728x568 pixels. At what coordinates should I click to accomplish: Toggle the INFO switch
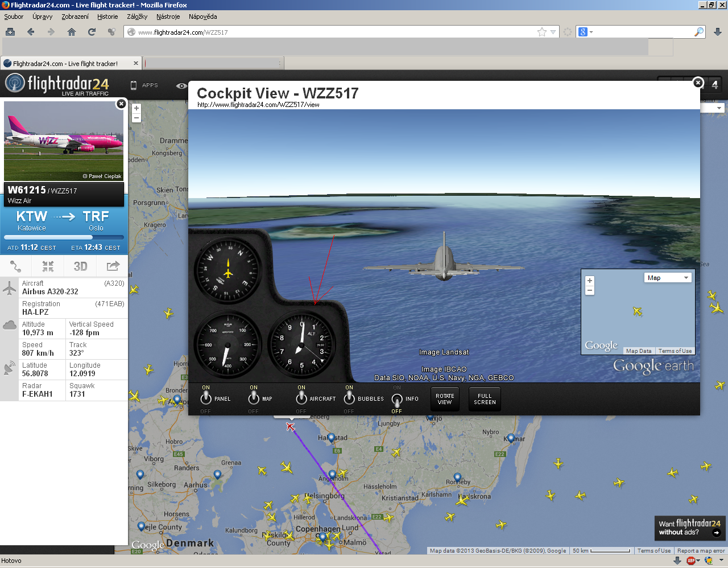[397, 400]
